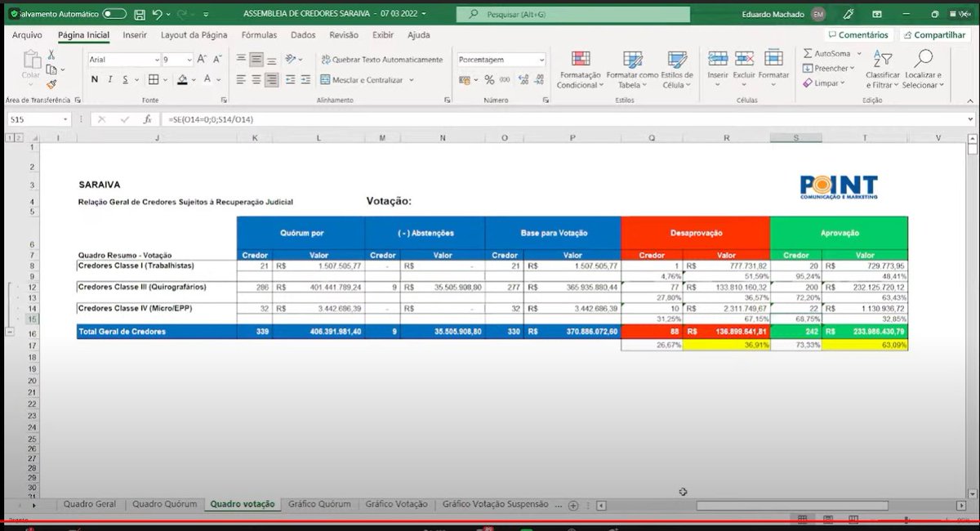Click Quebrar Texto Automaticamente
The width and height of the screenshot is (980, 531).
tap(382, 60)
